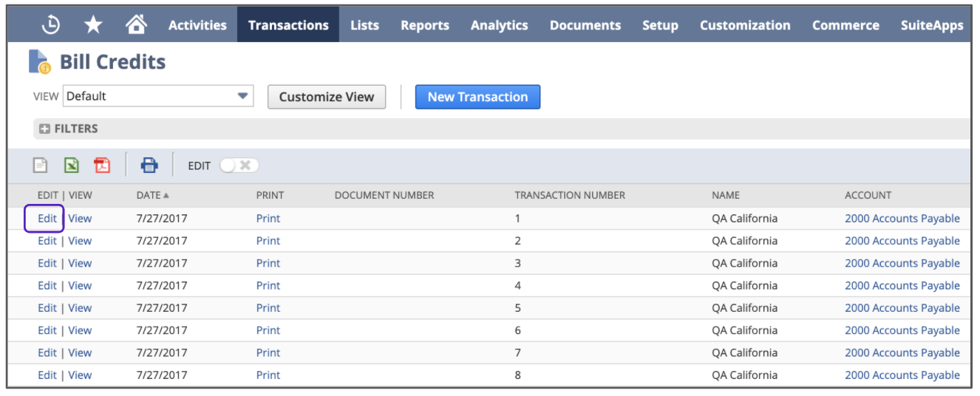The height and width of the screenshot is (396, 980).
Task: Toggle the inline EDIT switch
Action: [239, 165]
